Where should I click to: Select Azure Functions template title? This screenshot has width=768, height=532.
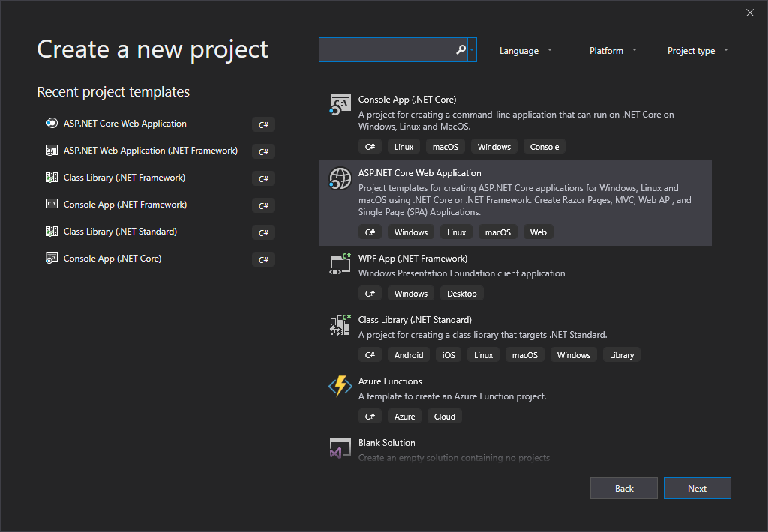click(390, 381)
